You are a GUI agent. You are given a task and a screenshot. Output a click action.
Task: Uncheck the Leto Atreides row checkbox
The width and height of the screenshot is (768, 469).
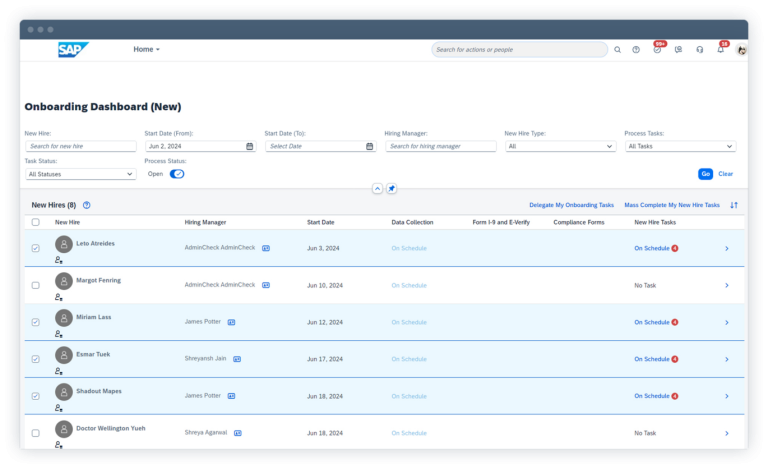[36, 248]
